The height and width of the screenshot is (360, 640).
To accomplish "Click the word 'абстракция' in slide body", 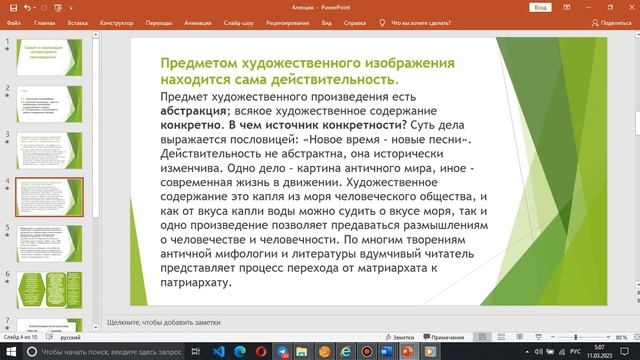I will pyautogui.click(x=193, y=111).
